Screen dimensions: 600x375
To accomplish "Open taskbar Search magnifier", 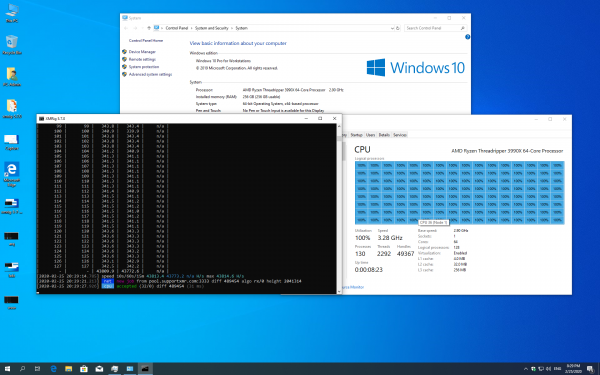I will [x=22, y=369].
